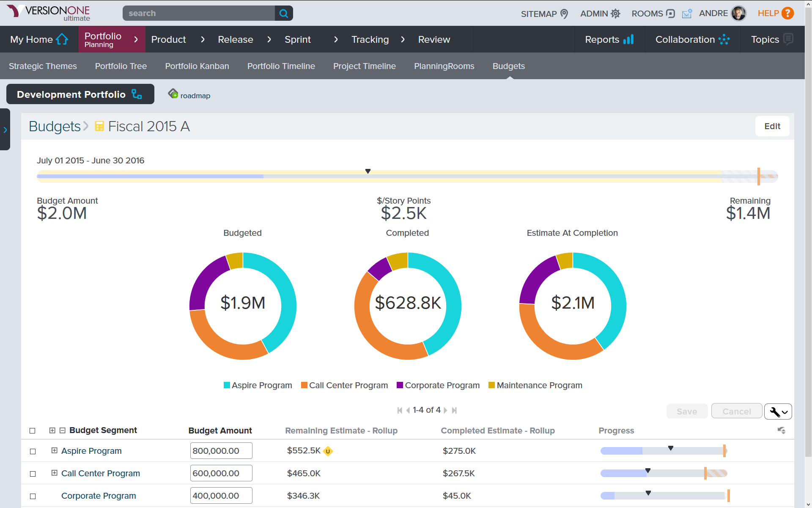
Task: Toggle the select-all header checkbox
Action: click(x=33, y=431)
